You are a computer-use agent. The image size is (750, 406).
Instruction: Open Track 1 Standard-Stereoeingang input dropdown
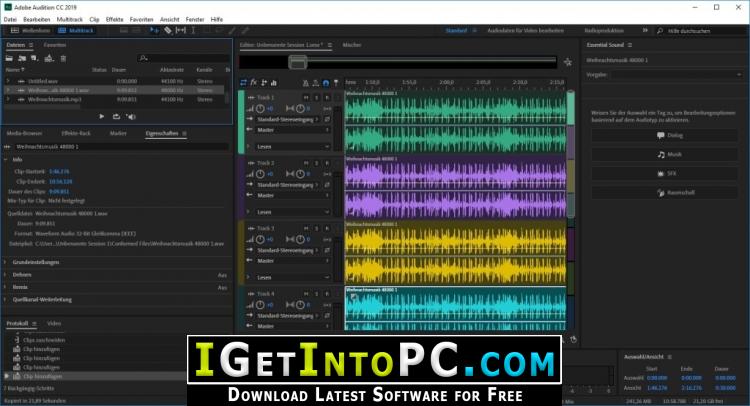[x=288, y=119]
